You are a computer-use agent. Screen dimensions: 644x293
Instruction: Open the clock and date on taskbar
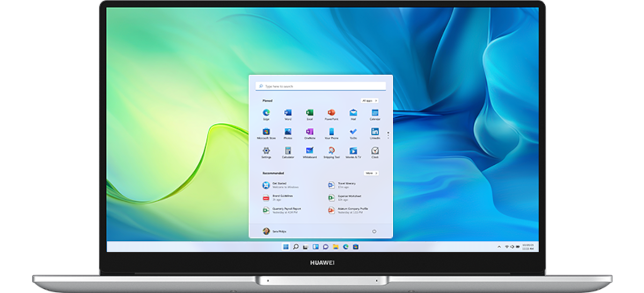pyautogui.click(x=528, y=247)
